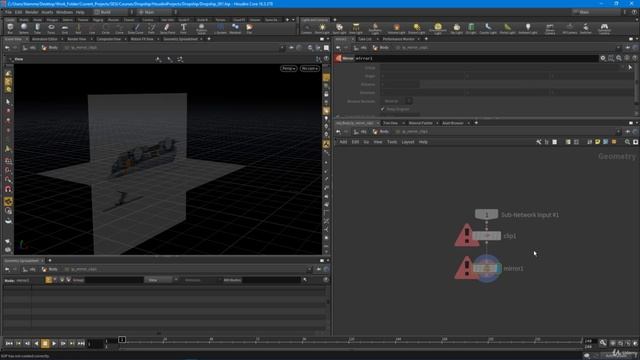Add a Volume Light from shelf
Viewport: 640px width, 360px height.
tap(396, 28)
